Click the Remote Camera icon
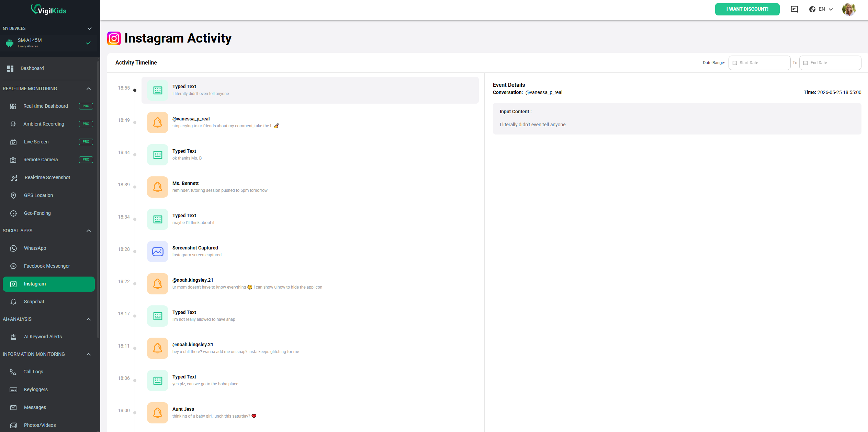This screenshot has width=868, height=432. (x=13, y=160)
